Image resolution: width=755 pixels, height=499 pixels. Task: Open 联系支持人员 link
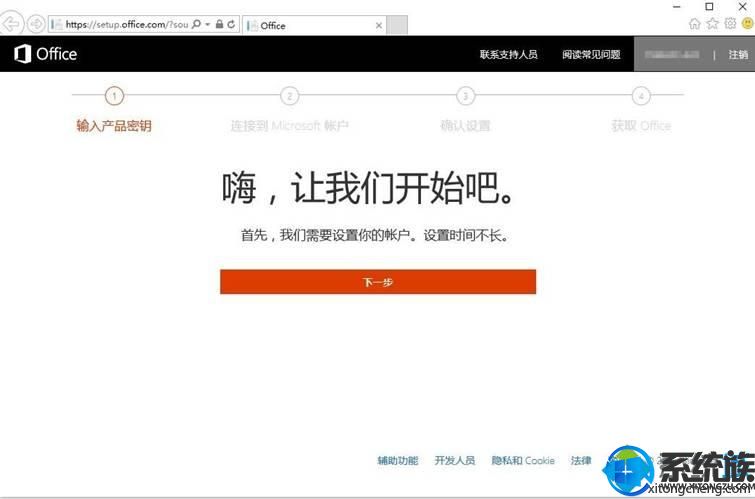click(508, 54)
